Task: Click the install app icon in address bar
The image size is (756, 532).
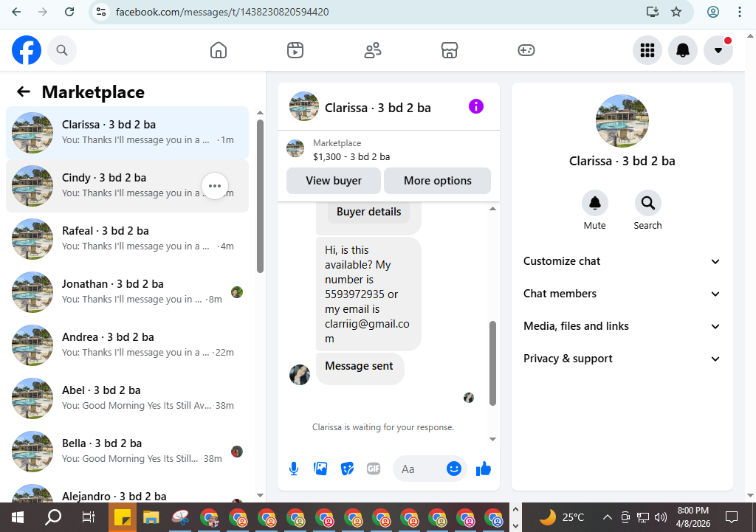Action: [653, 12]
